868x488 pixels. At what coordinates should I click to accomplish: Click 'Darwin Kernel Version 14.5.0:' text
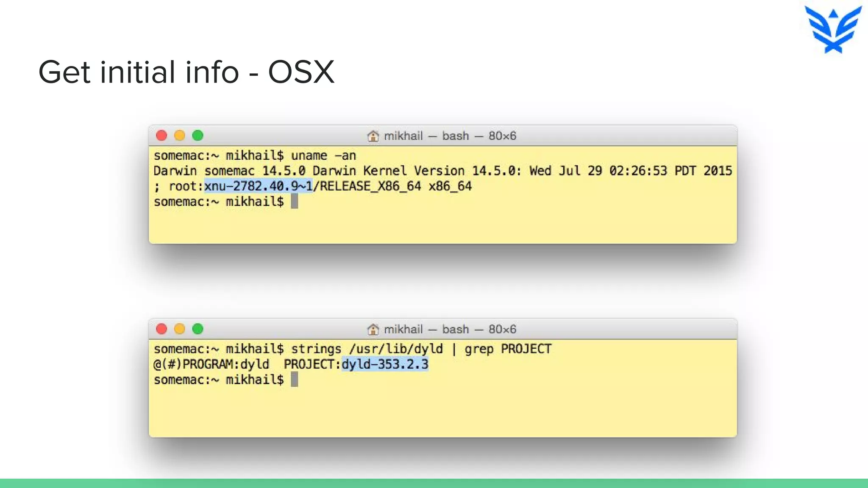coord(417,171)
